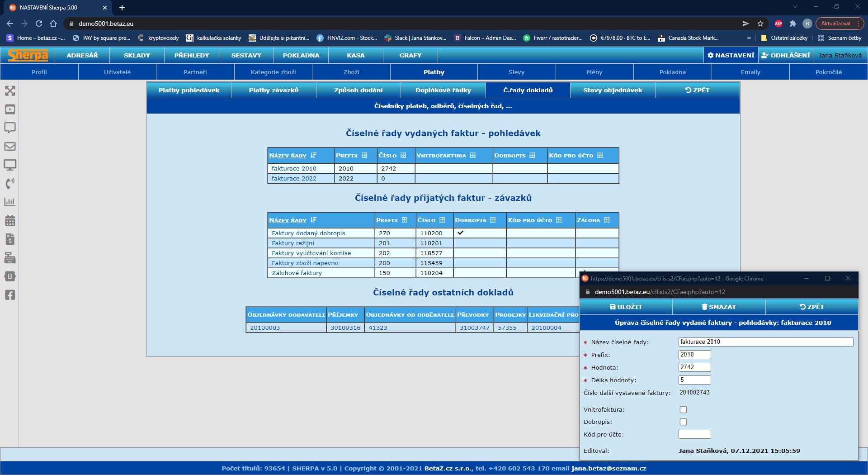
Task: Enable the Vnitrofaktura checkbox
Action: pos(683,409)
